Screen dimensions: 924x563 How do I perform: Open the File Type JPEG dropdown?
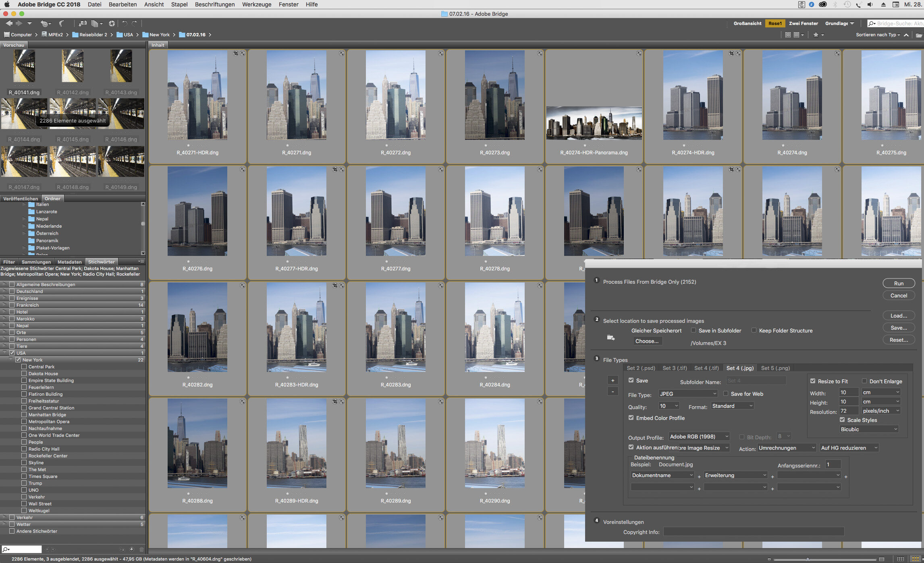pyautogui.click(x=688, y=394)
